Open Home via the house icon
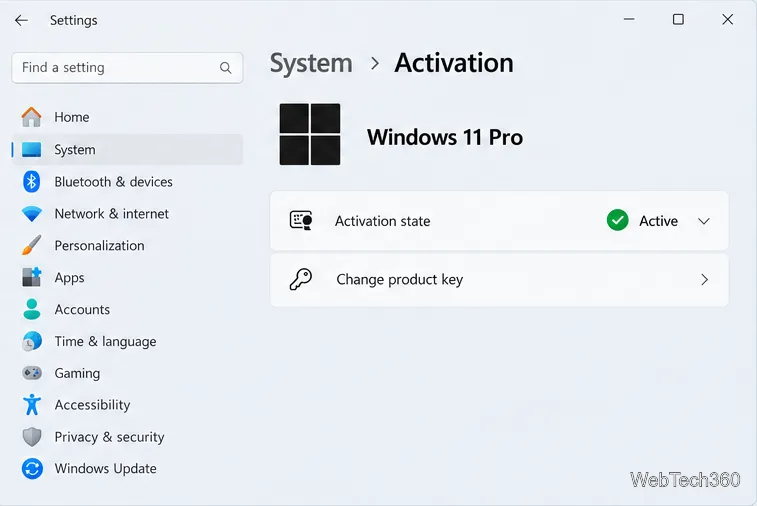The width and height of the screenshot is (757, 506). click(31, 117)
